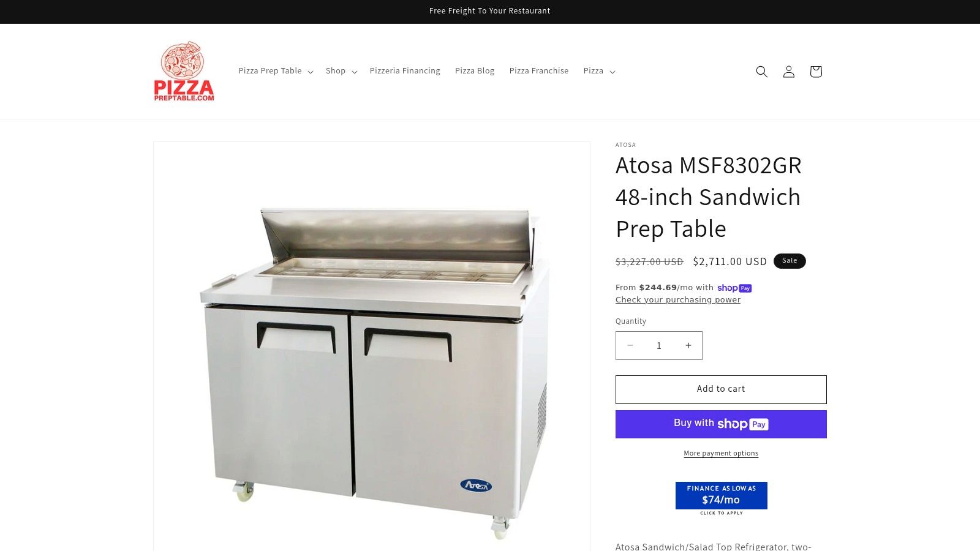The image size is (980, 551).
Task: Open the Pizza Blog menu item
Action: click(x=475, y=71)
